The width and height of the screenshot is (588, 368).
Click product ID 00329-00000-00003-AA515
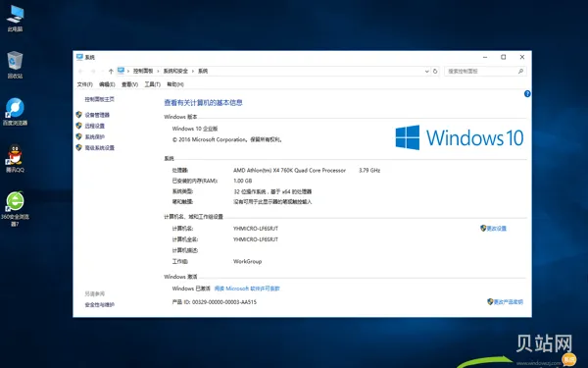tap(224, 302)
